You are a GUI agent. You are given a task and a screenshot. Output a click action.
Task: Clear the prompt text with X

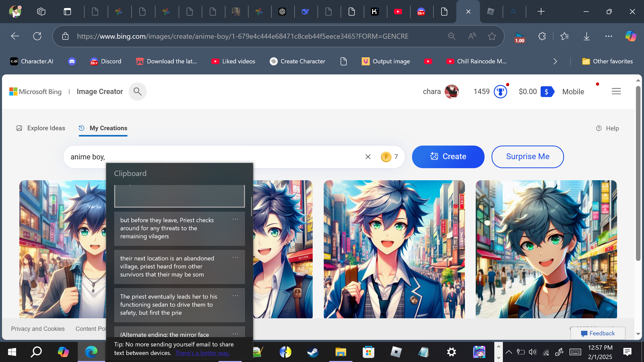pyautogui.click(x=368, y=157)
